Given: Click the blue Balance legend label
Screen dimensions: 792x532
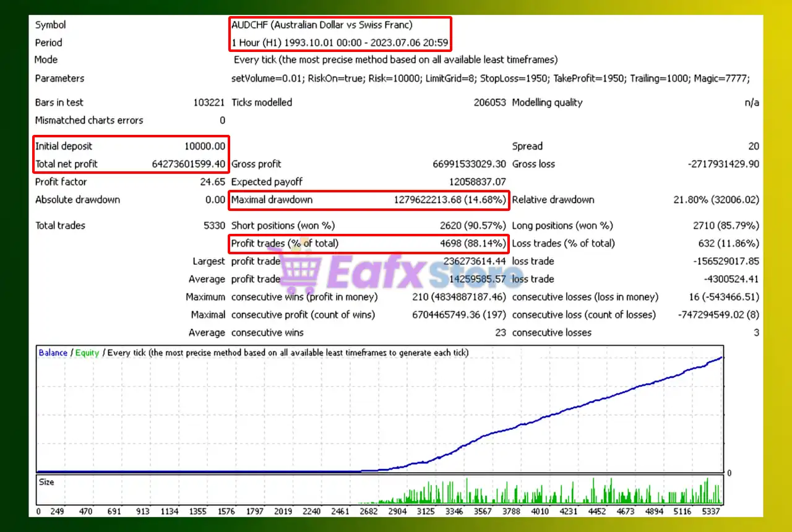Looking at the screenshot, I should pos(53,353).
